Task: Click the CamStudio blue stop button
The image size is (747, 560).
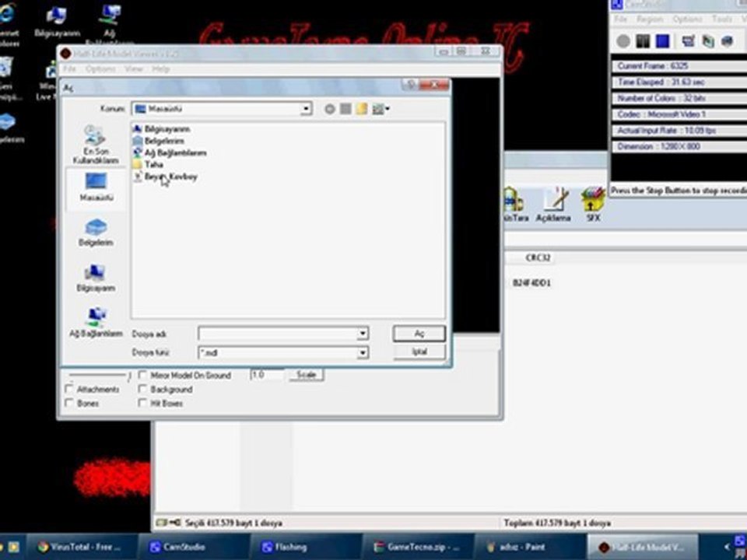Action: [662, 41]
